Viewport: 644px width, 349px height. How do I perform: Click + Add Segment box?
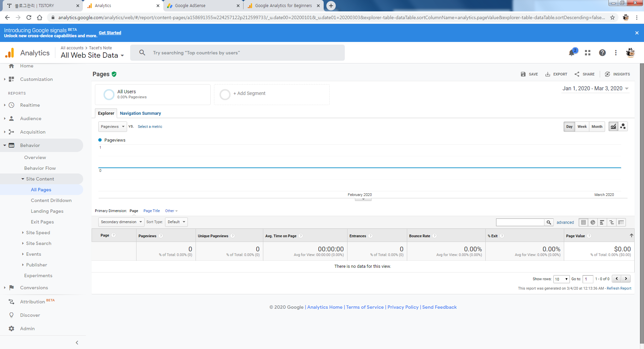(x=272, y=95)
